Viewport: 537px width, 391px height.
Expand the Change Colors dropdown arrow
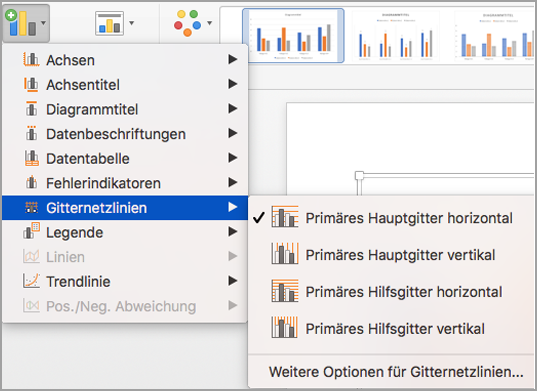click(210, 23)
